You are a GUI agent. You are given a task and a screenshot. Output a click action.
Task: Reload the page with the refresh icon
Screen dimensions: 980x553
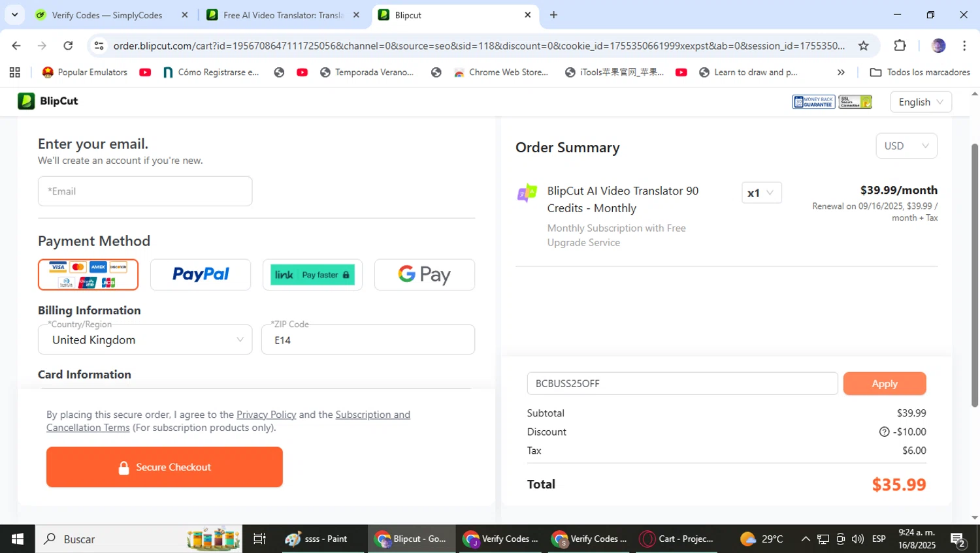pos(68,46)
